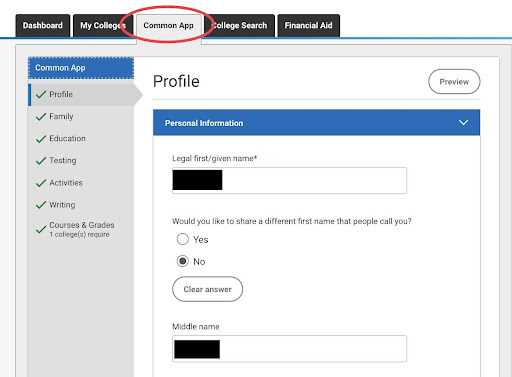
Task: Click the Profile page heading
Action: point(176,82)
